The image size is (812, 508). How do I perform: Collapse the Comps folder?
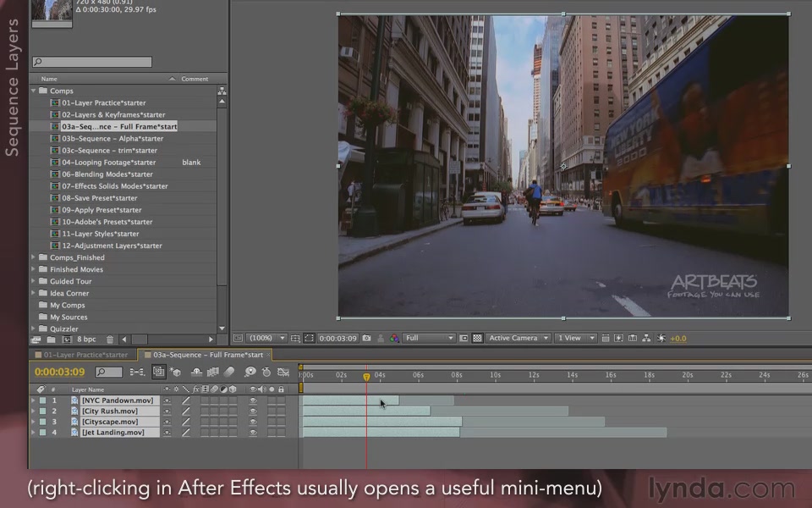pos(34,91)
